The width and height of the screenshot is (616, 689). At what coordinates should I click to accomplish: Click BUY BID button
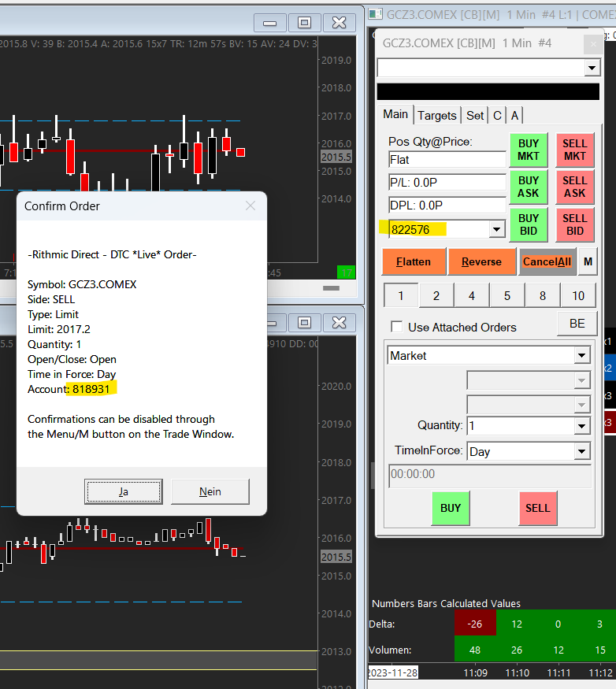coord(528,224)
